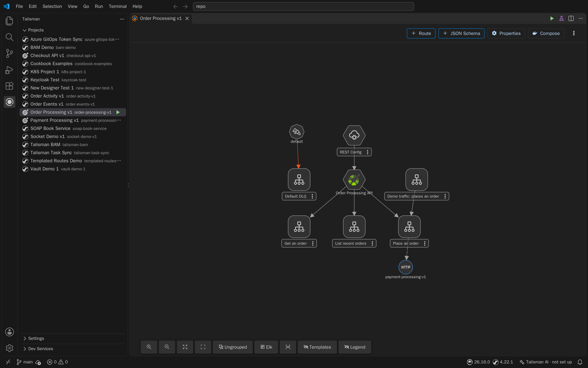588x368 pixels.
Task: Toggle the Ungrouped mode button
Action: click(x=232, y=347)
